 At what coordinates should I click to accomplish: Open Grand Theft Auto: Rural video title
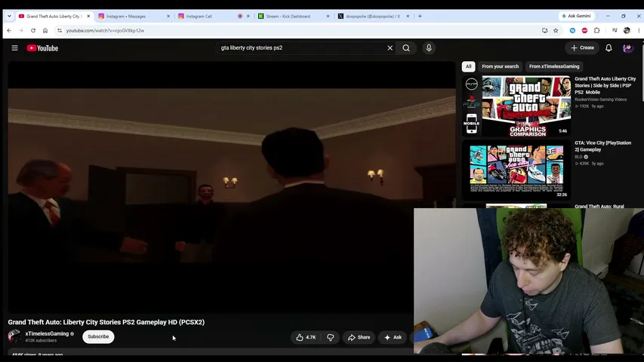599,206
